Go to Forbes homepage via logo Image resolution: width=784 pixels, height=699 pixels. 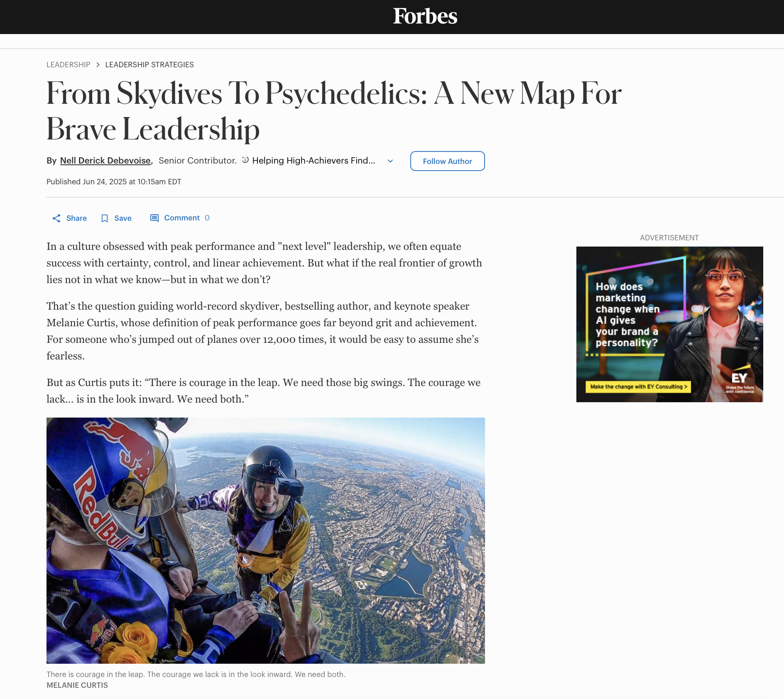coord(425,17)
